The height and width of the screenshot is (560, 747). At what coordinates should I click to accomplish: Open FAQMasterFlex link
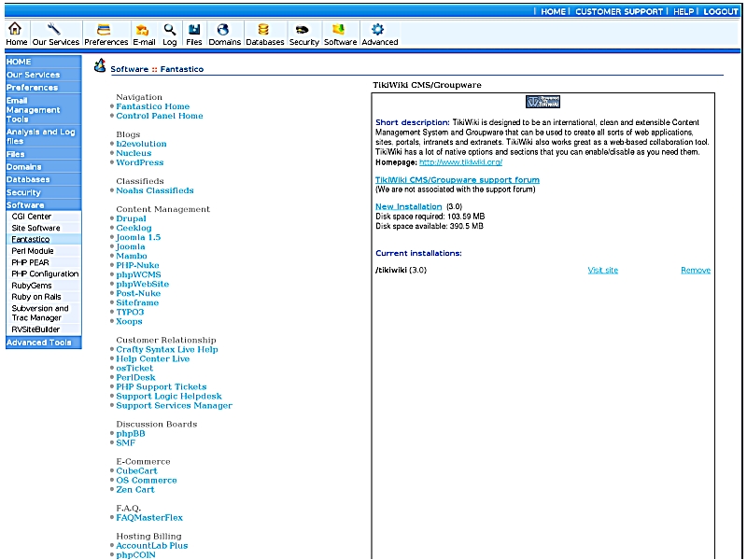coord(149,518)
